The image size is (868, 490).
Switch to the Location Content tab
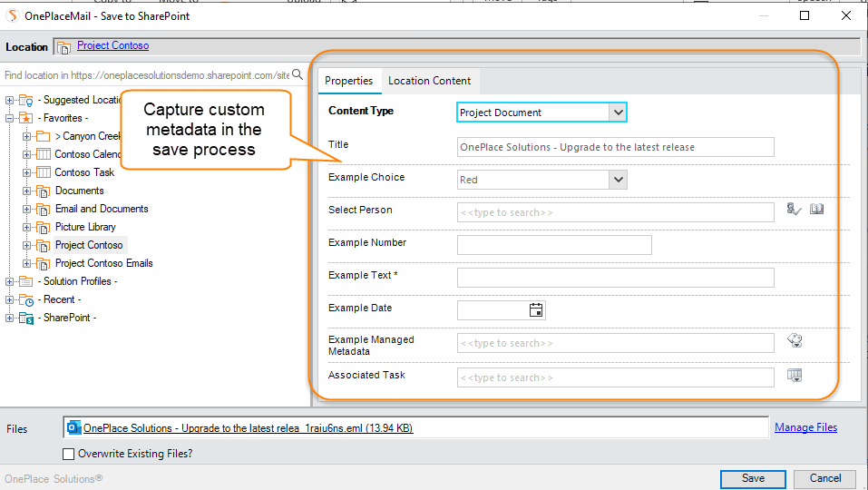pos(430,81)
